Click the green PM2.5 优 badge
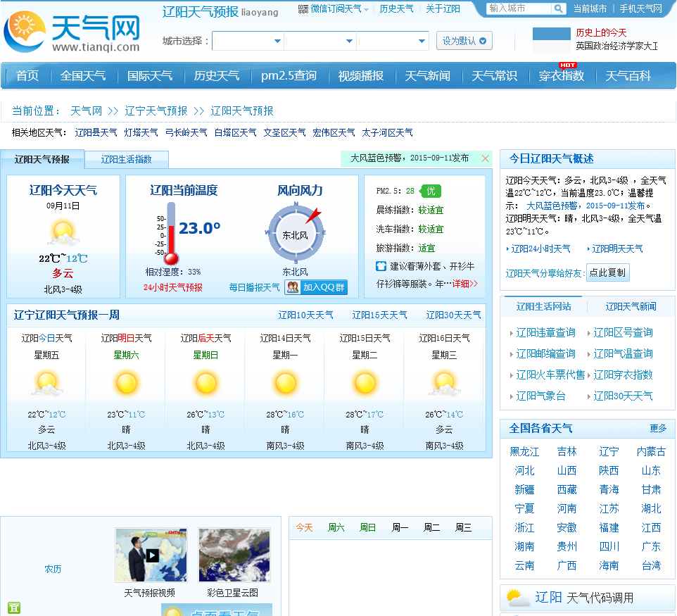Screen dimensions: 677x616 point(431,191)
